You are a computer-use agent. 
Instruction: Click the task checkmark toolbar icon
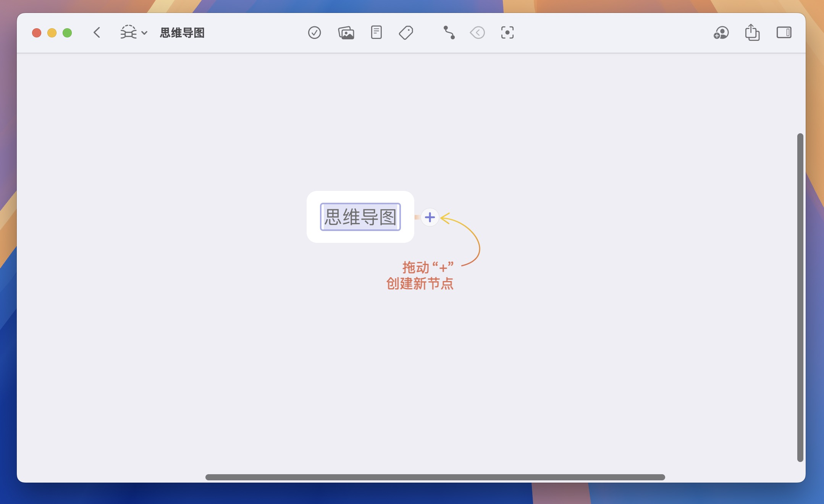point(314,33)
